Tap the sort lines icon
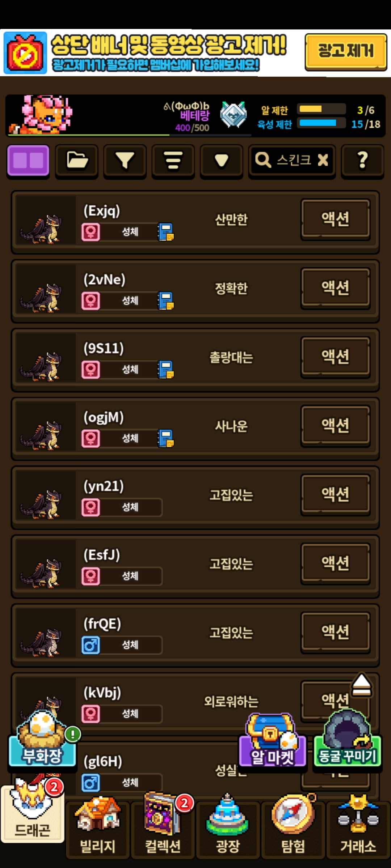391x868 pixels. point(173,161)
